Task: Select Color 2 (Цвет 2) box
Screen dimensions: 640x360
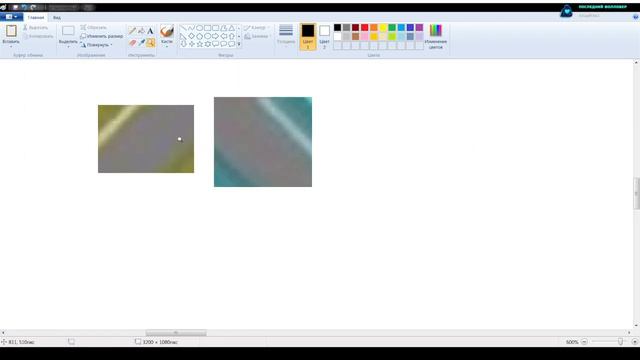Action: click(324, 36)
